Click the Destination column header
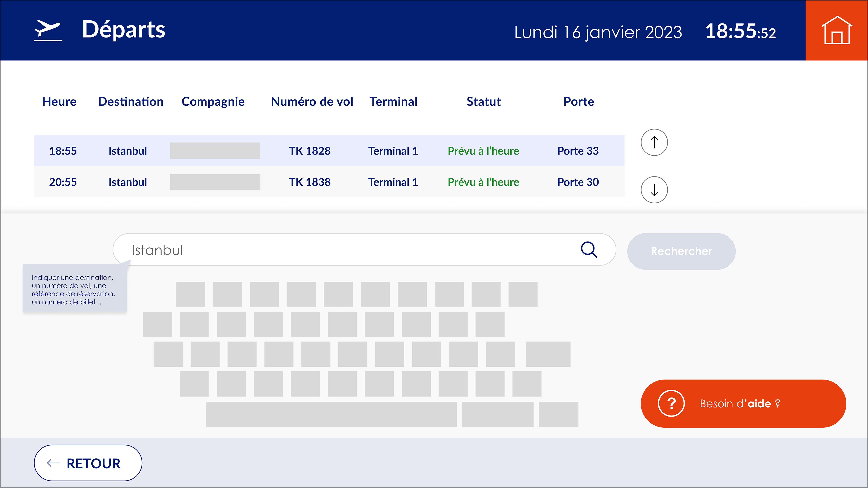 (x=131, y=101)
